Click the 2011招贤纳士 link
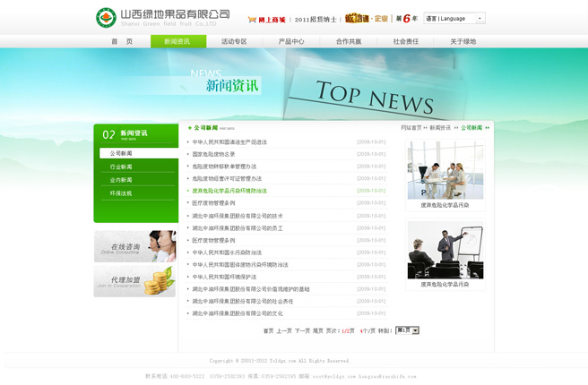This screenshot has height=385, width=588. point(316,20)
